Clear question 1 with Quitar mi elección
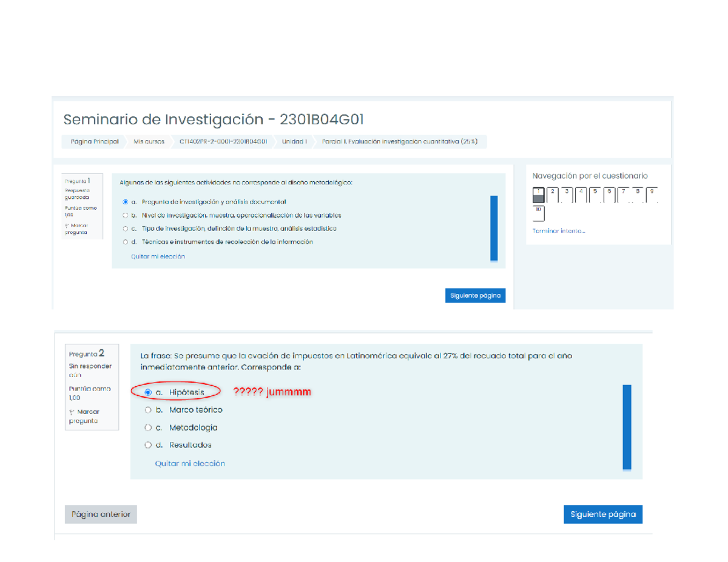This screenshot has height=562, width=728. (x=158, y=256)
